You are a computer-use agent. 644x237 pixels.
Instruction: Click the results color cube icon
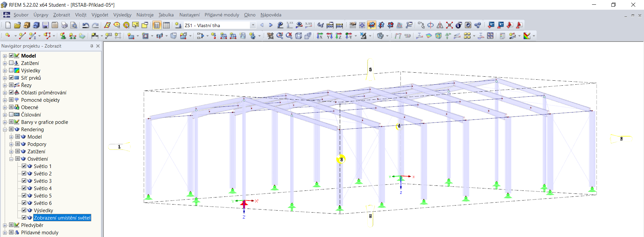tap(438, 36)
